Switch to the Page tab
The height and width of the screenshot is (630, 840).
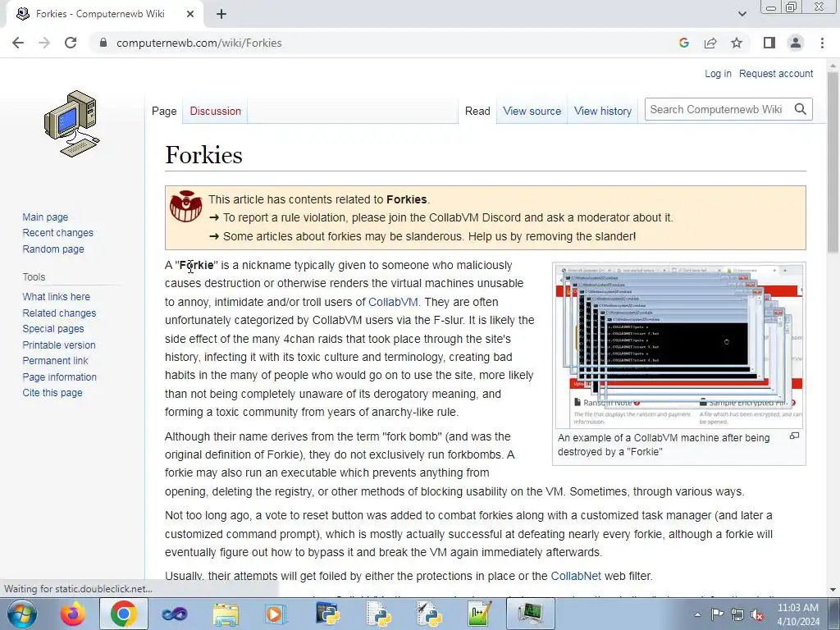164,111
